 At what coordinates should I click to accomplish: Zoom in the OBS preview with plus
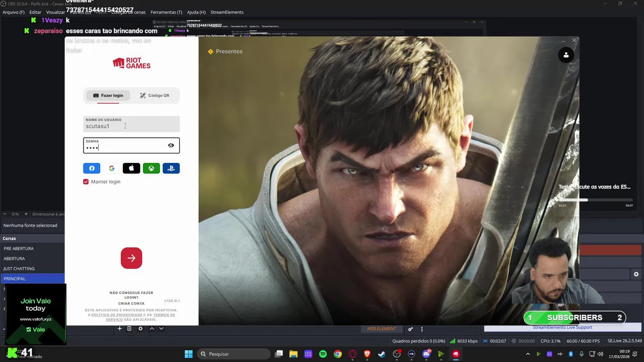[x=26, y=214]
